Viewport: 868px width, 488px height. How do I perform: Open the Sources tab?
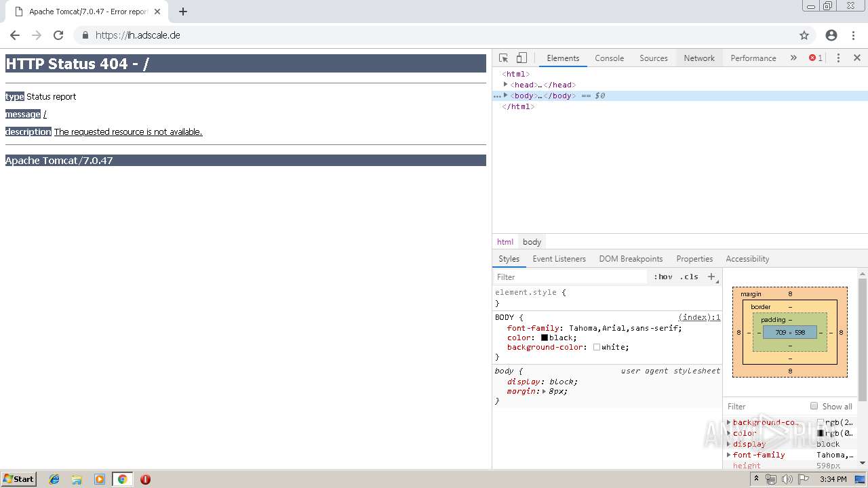tap(654, 58)
